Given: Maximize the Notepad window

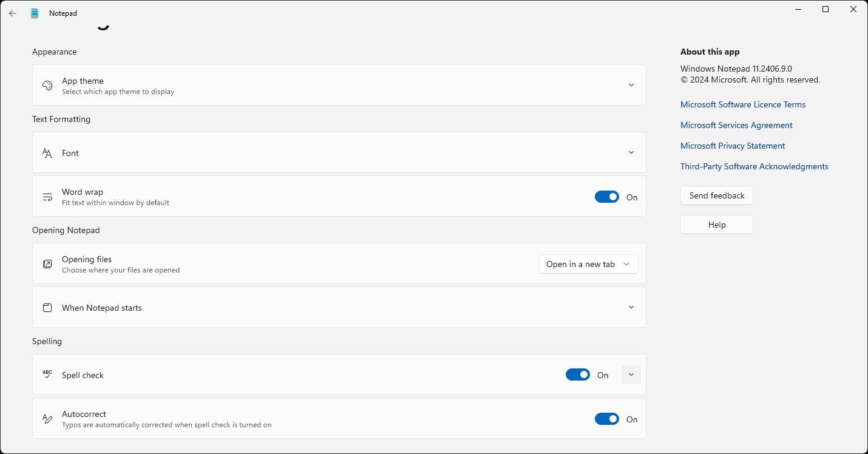Looking at the screenshot, I should click(826, 9).
